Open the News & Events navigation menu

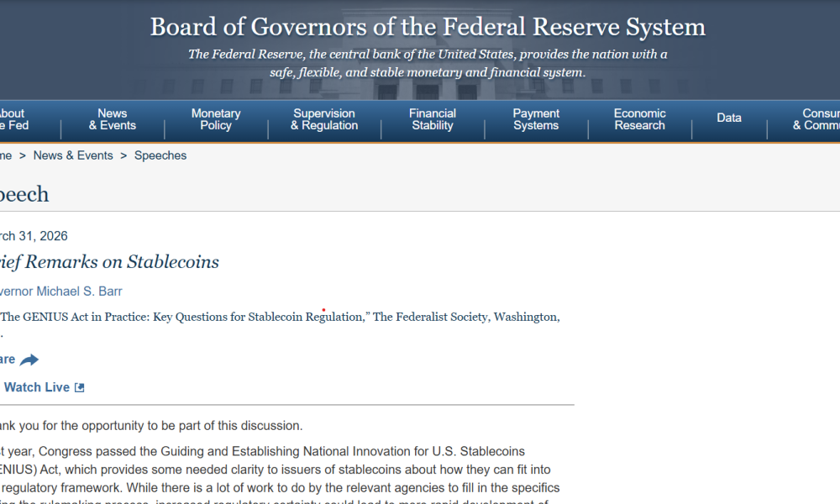[112, 118]
